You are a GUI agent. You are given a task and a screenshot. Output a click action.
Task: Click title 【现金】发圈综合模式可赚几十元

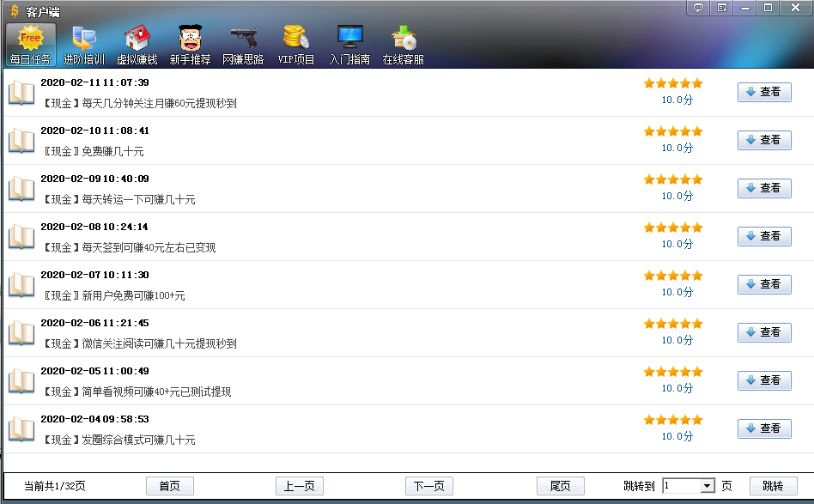pyautogui.click(x=118, y=440)
